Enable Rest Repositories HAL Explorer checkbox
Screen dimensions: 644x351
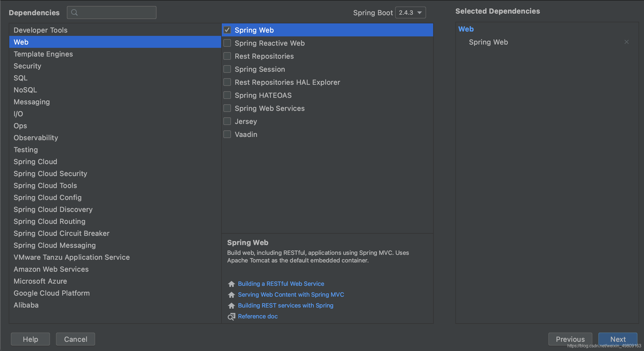point(227,82)
